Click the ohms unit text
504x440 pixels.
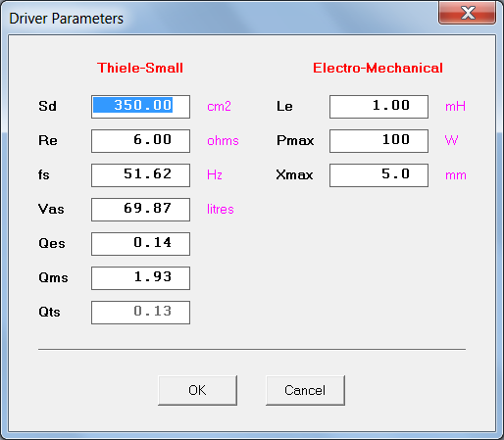click(223, 141)
